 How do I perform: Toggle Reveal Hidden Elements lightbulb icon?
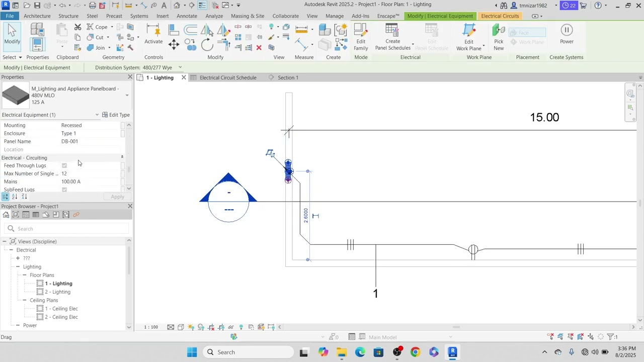coord(241,327)
